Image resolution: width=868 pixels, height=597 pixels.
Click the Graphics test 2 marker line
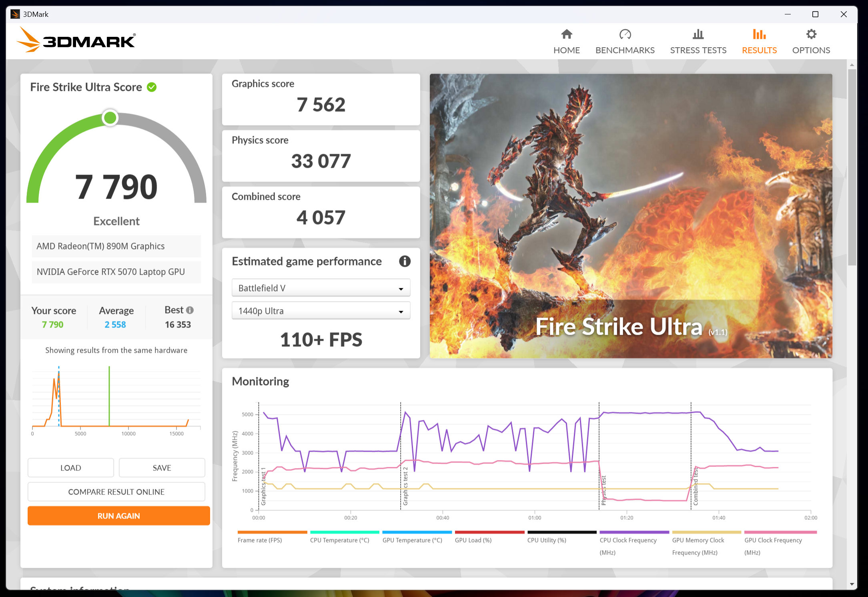(x=401, y=456)
